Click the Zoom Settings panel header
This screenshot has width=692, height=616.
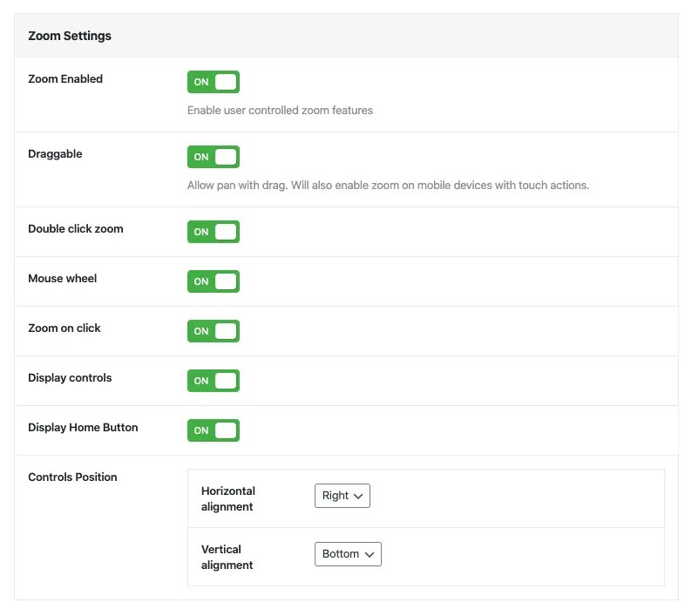[x=70, y=37]
